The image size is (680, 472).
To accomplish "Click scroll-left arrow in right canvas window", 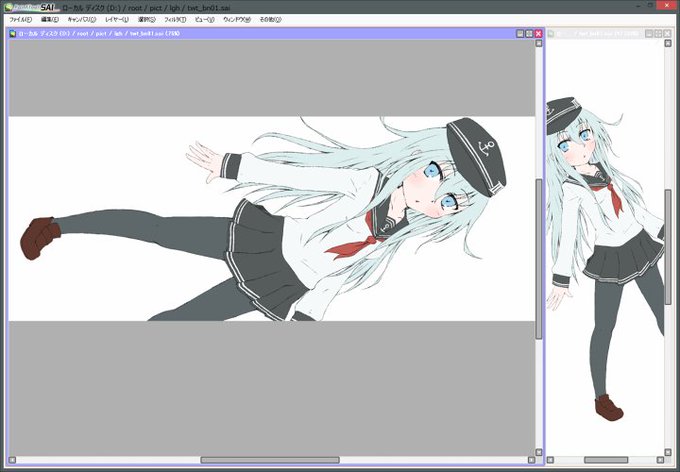I will [550, 460].
